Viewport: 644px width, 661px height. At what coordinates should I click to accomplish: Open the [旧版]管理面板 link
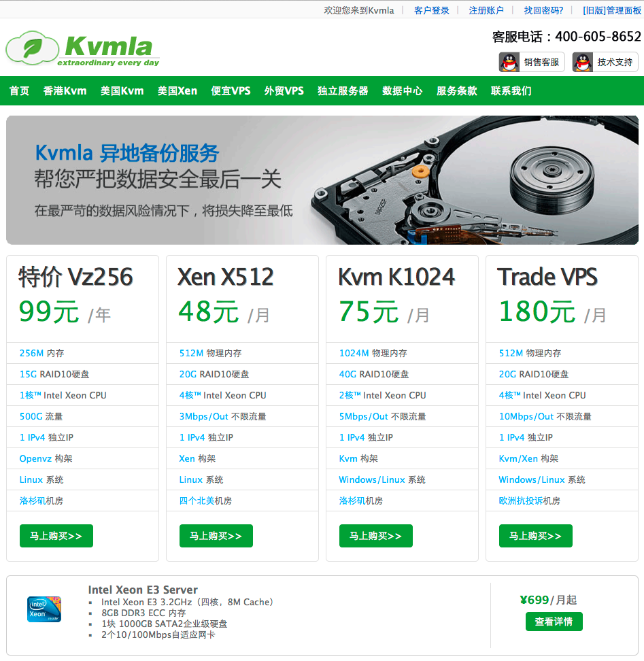pos(612,10)
